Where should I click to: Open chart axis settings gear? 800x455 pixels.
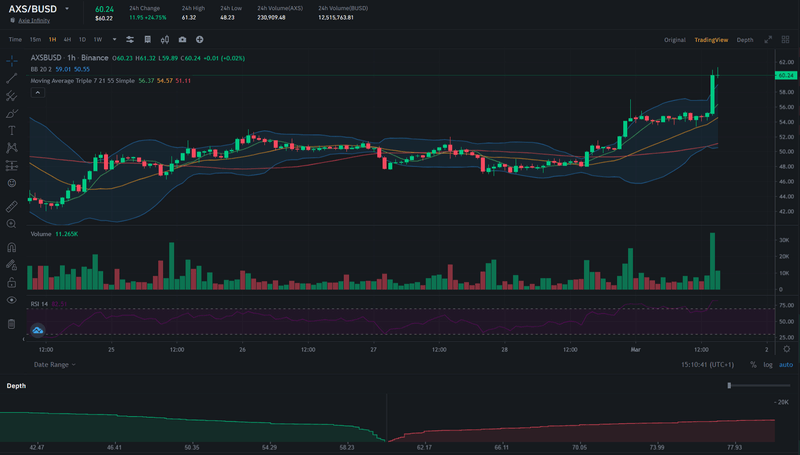(x=787, y=349)
